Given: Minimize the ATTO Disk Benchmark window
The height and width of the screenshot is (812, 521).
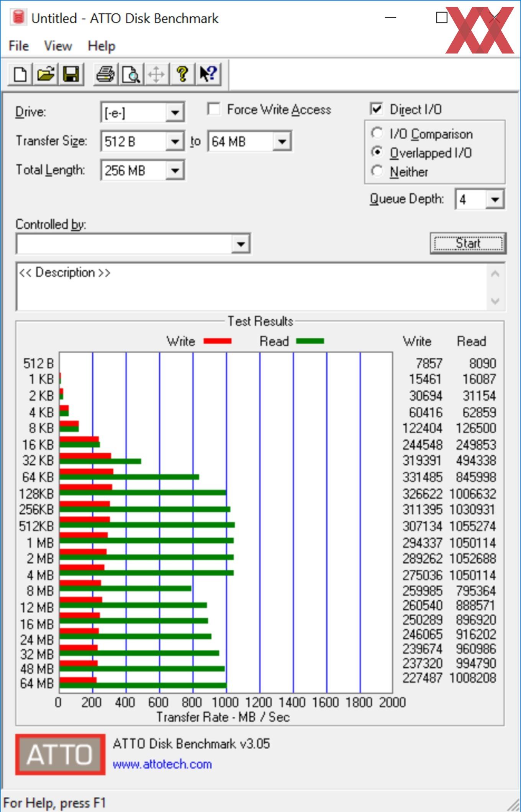Looking at the screenshot, I should 390,18.
